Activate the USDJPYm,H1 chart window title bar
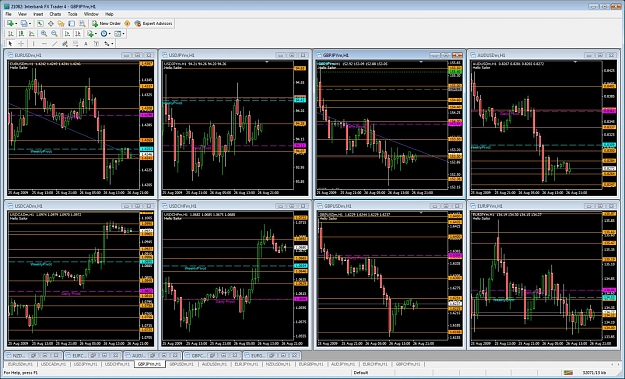Viewport: 625px width, 379px height. pos(234,55)
